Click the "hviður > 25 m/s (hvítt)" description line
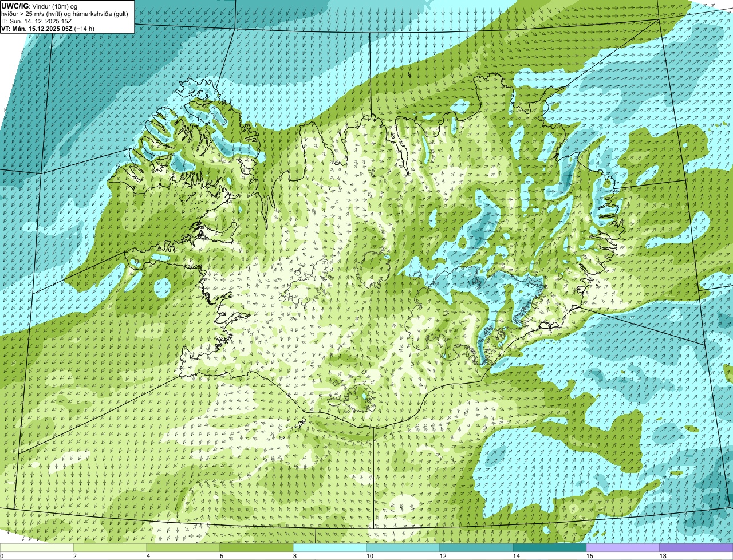This screenshot has width=733, height=560. (65, 14)
